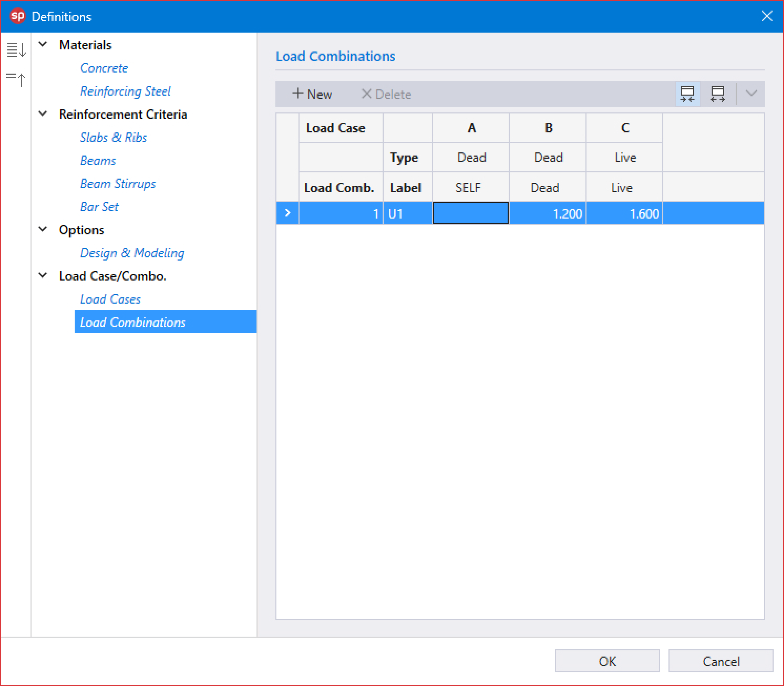
Task: Click the row indicator arrow for U1
Action: click(287, 213)
